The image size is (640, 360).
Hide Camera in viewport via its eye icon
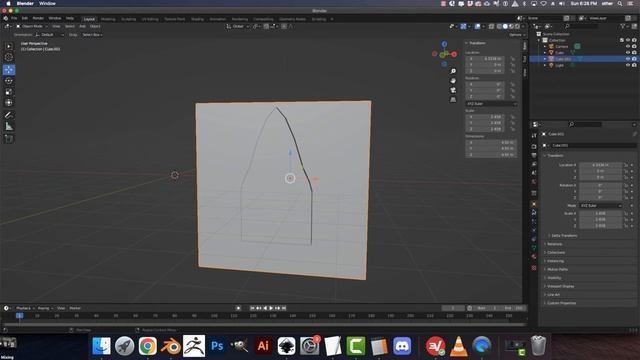628,47
